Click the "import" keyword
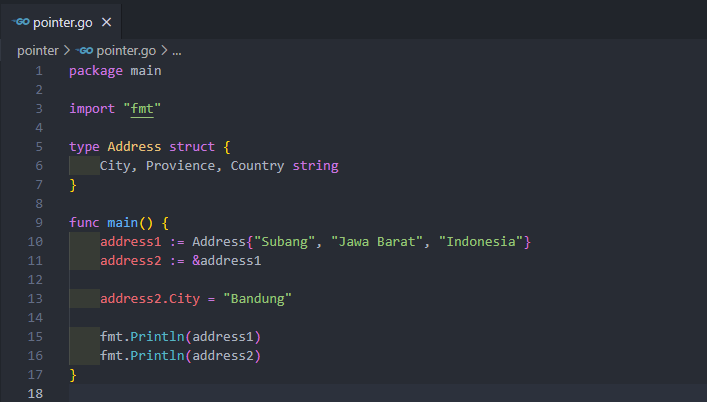 pyautogui.click(x=92, y=109)
